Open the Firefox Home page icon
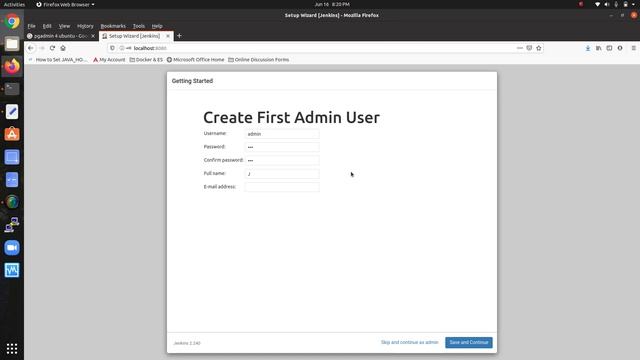The height and width of the screenshot is (360, 640). click(x=63, y=48)
